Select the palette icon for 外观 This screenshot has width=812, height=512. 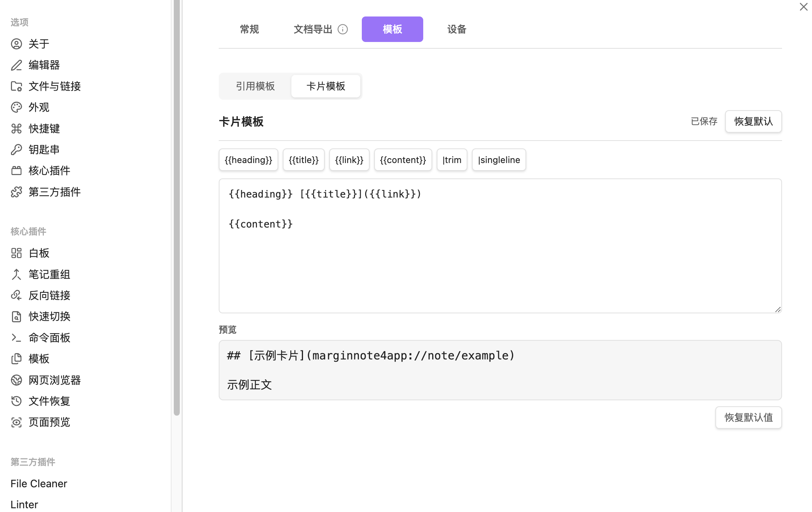click(x=16, y=107)
